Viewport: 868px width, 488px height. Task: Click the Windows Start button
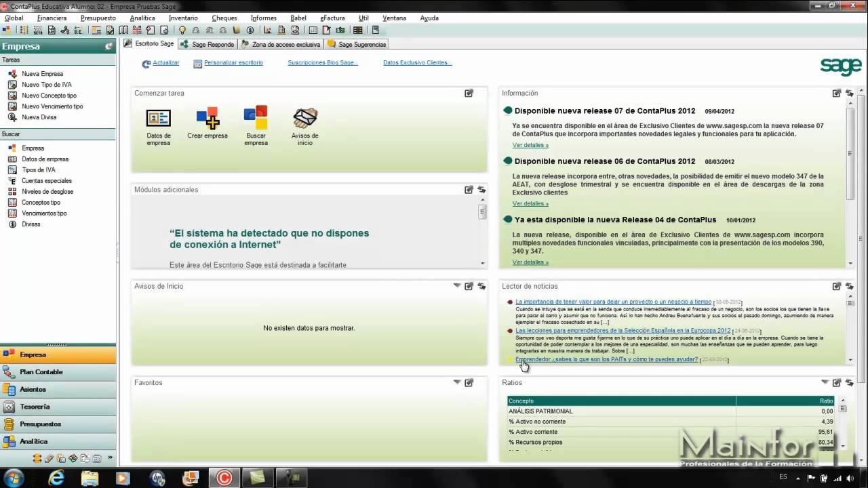point(14,478)
